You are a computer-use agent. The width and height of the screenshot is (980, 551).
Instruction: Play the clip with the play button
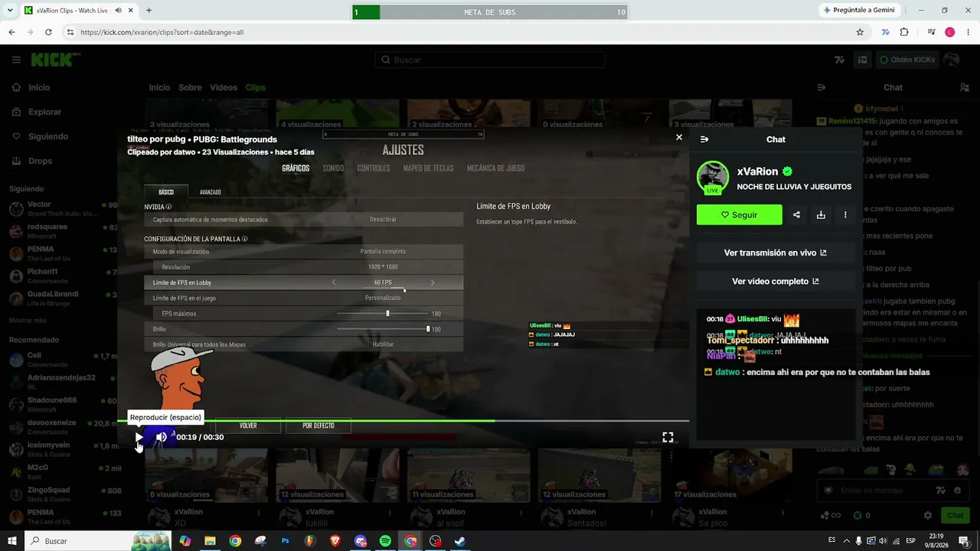(x=139, y=437)
